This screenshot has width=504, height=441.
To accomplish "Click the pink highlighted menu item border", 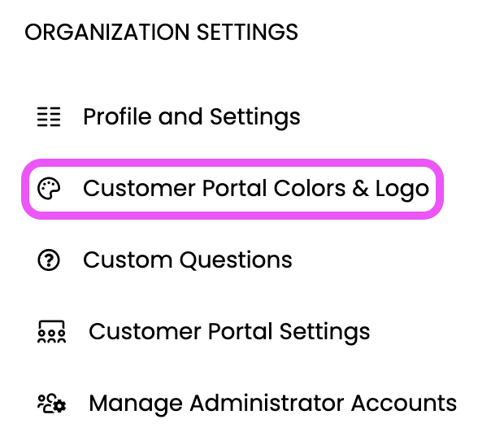I will (232, 163).
